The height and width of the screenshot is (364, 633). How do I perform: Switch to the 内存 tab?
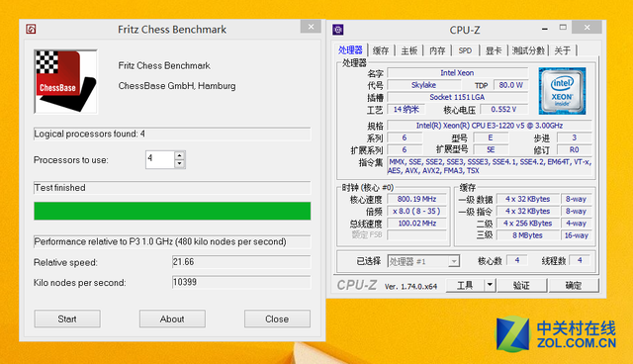[437, 50]
